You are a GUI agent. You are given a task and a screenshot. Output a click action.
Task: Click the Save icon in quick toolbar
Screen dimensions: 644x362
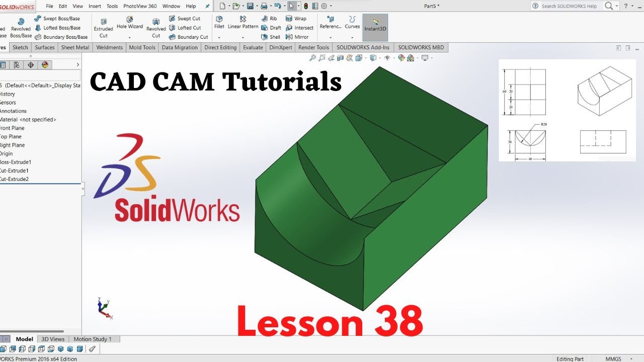(250, 6)
